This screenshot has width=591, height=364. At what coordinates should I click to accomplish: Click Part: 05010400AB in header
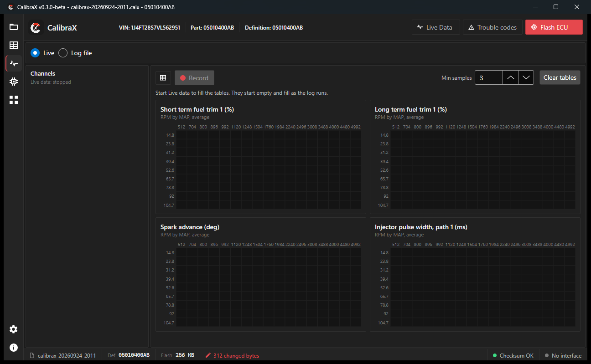(212, 28)
